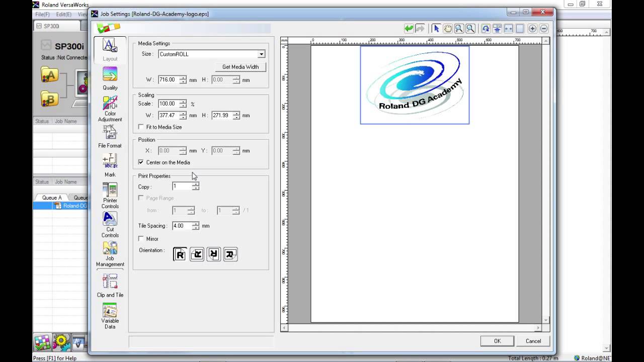Viewport: 644px width, 362px height.
Task: Open the File Format section
Action: click(x=110, y=137)
